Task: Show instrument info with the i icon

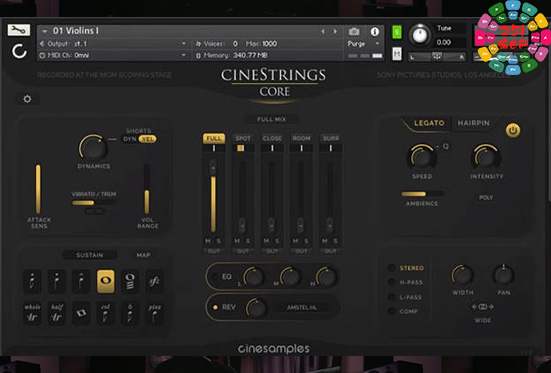Action: tap(375, 32)
